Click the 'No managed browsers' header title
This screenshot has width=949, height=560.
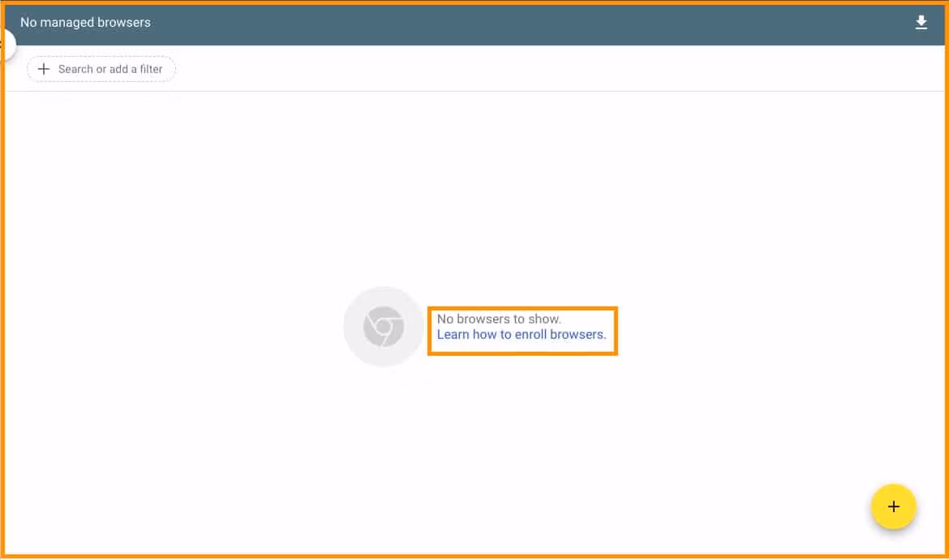point(85,23)
